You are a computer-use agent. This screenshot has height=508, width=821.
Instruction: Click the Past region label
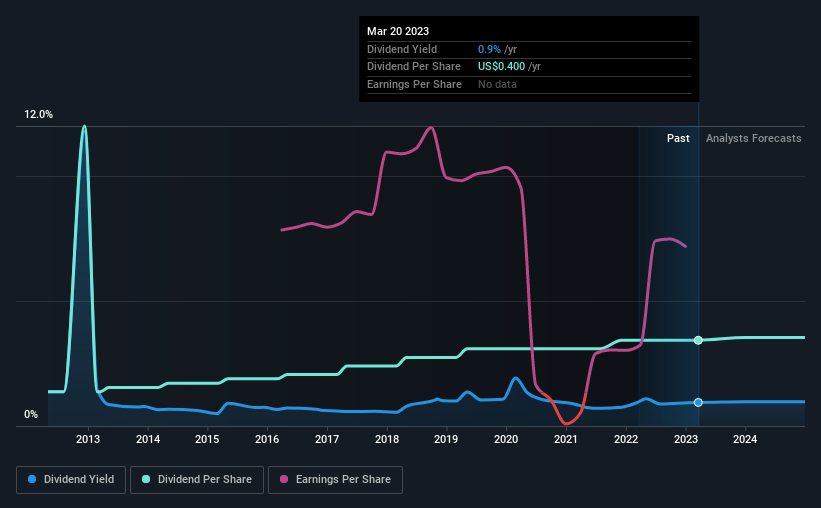[678, 138]
